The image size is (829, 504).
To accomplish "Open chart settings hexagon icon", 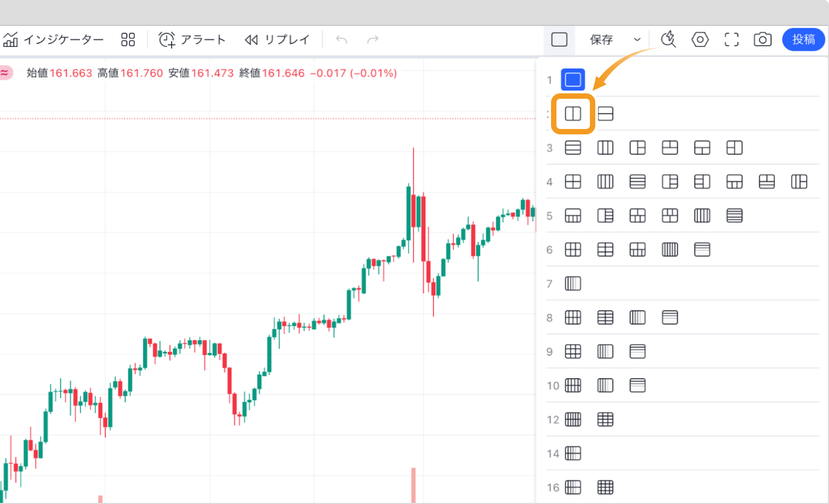I will [x=700, y=39].
